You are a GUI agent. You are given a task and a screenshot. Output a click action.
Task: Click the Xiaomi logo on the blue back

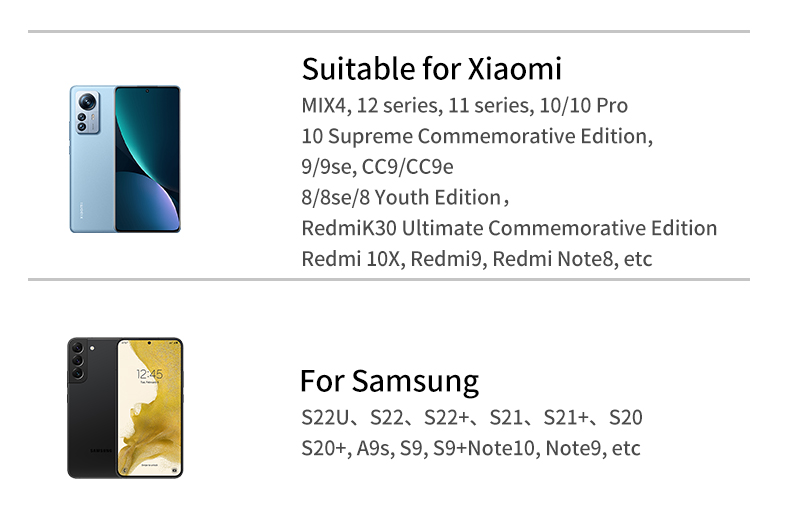pyautogui.click(x=82, y=211)
